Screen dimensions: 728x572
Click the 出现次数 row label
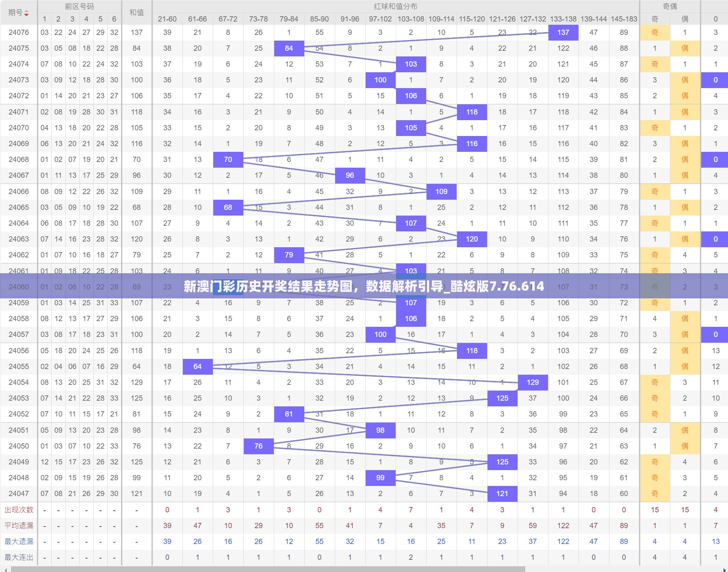tap(19, 510)
